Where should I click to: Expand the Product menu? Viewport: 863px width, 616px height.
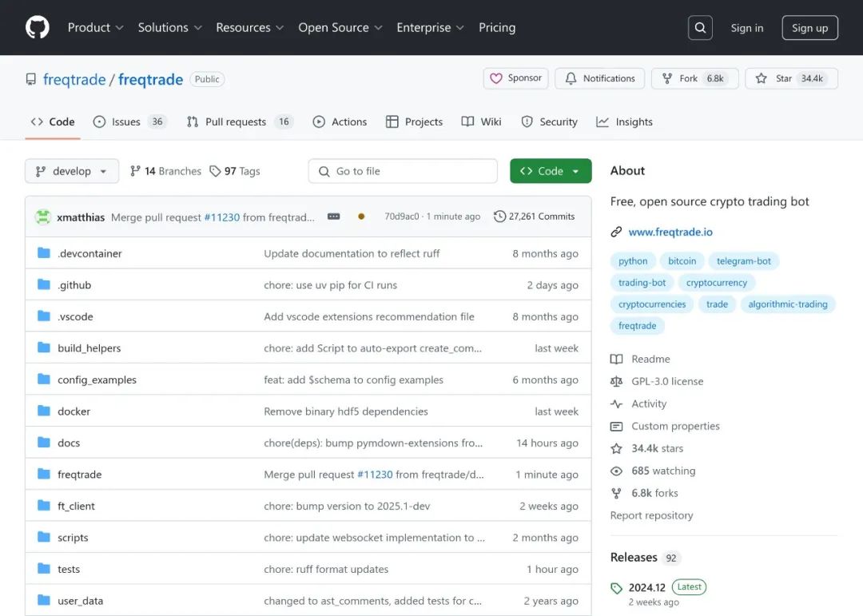tap(95, 27)
